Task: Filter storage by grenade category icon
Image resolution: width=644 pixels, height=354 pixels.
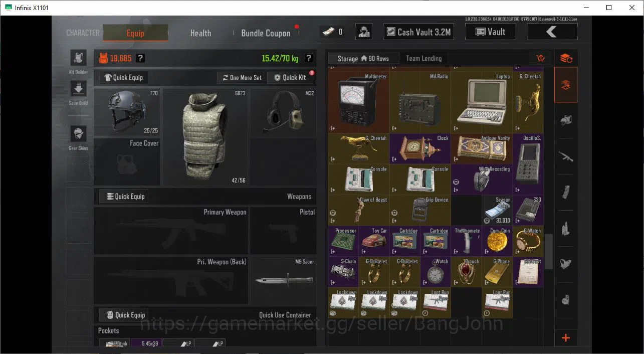Action: click(566, 300)
